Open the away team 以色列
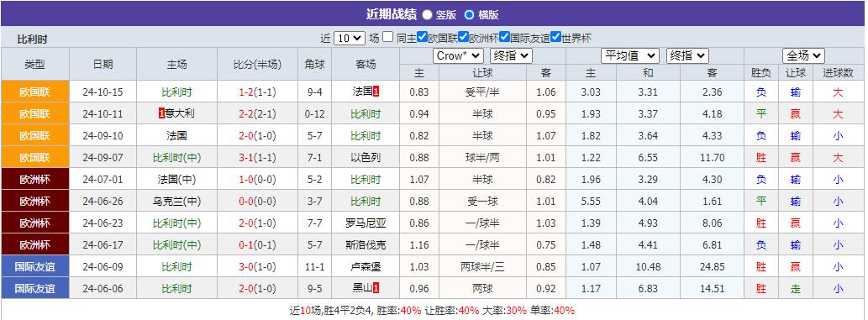 tap(366, 158)
